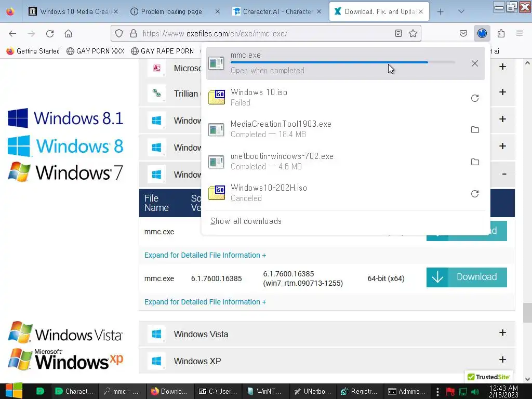The height and width of the screenshot is (399, 532).
Task: Go forward with the forward arrow
Action: point(31,33)
